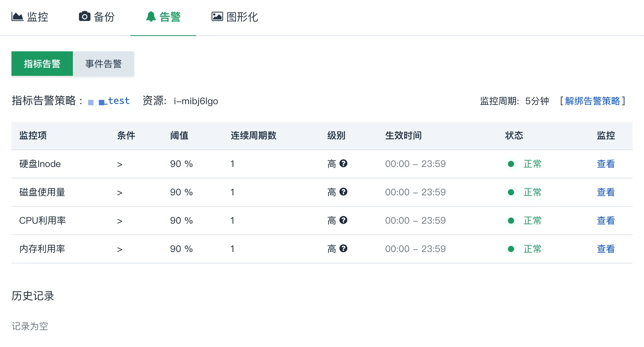Click the 阈值 column header

[179, 136]
